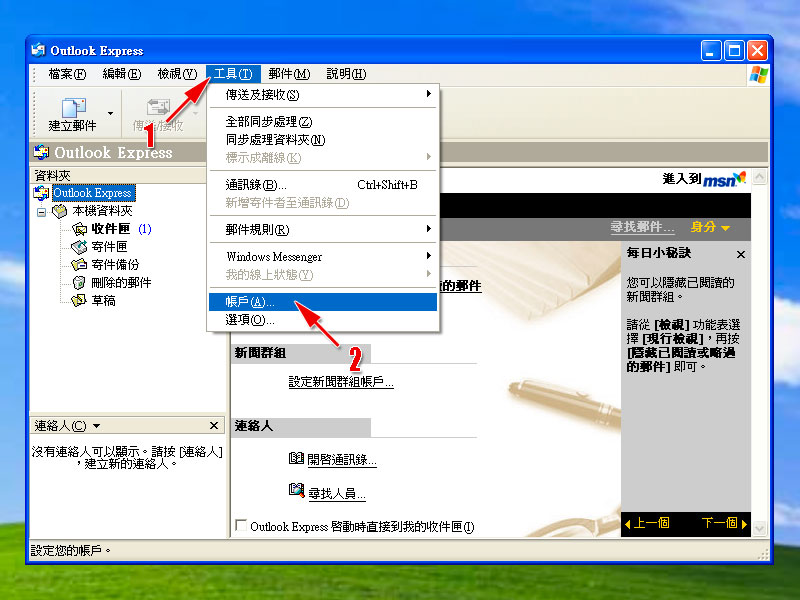Image resolution: width=800 pixels, height=600 pixels.
Task: Close the 每日小秘訣 tip panel
Action: [741, 254]
